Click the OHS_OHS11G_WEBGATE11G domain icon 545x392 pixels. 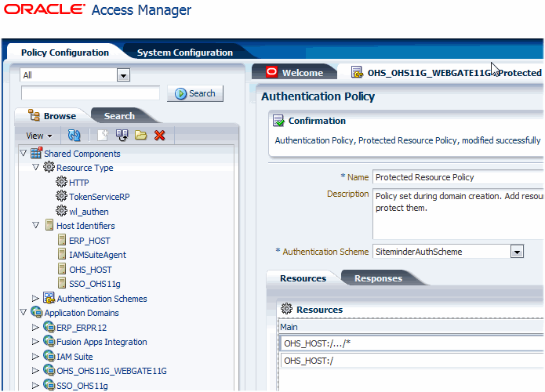pyautogui.click(x=49, y=370)
